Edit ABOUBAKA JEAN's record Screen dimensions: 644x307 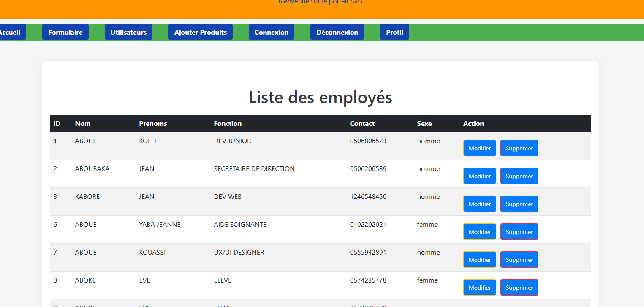[x=480, y=176]
